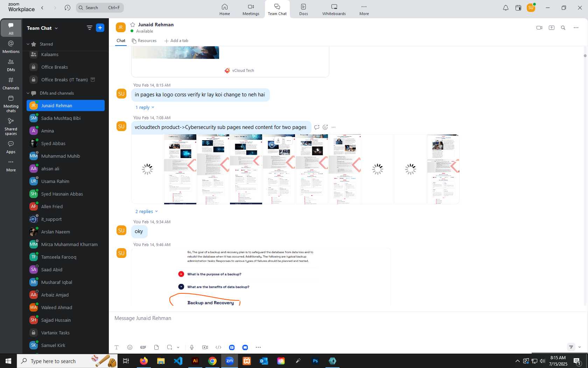Open the SU profile avatar menu

pyautogui.click(x=531, y=8)
